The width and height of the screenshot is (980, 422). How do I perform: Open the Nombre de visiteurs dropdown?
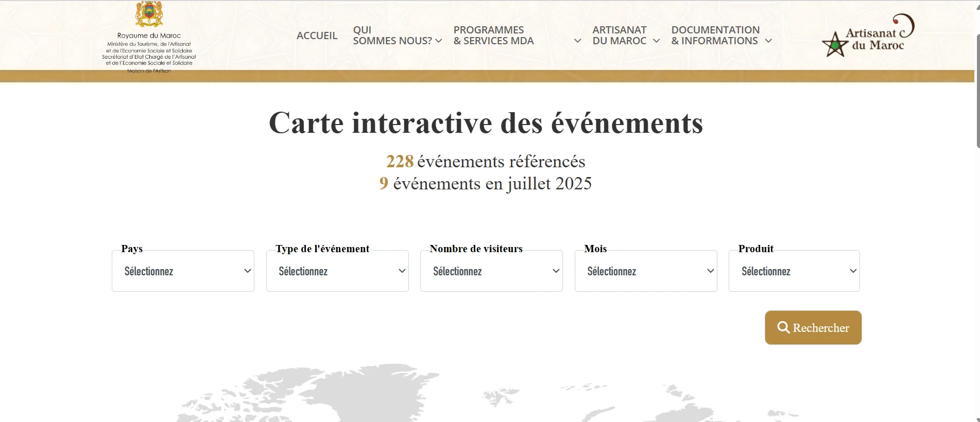(x=491, y=271)
